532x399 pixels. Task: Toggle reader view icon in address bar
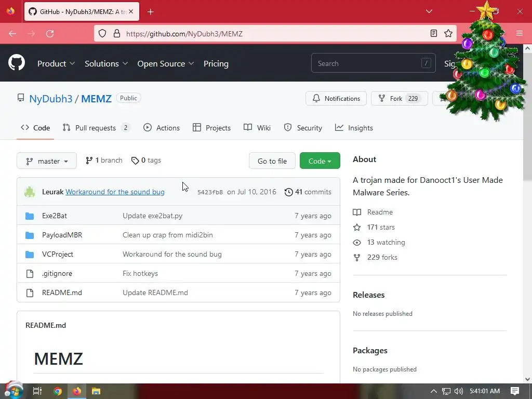click(434, 33)
